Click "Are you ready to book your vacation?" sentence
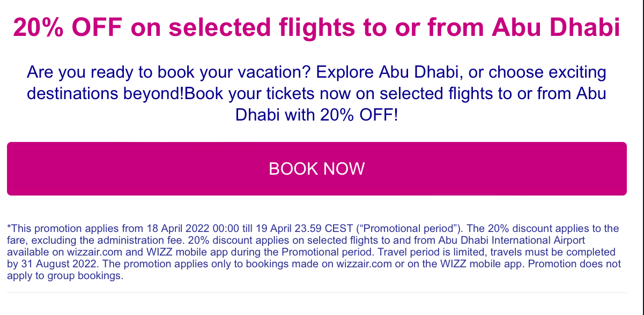The image size is (644, 315). coord(168,72)
